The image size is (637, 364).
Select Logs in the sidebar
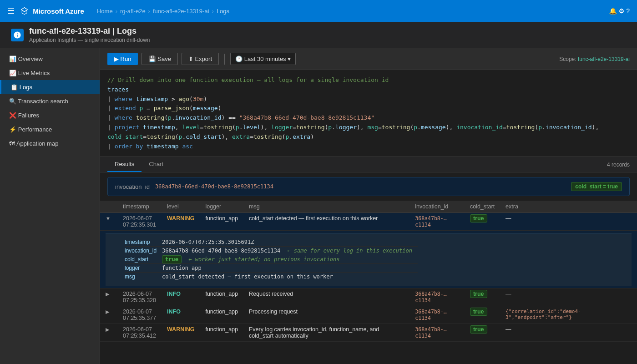[50, 87]
